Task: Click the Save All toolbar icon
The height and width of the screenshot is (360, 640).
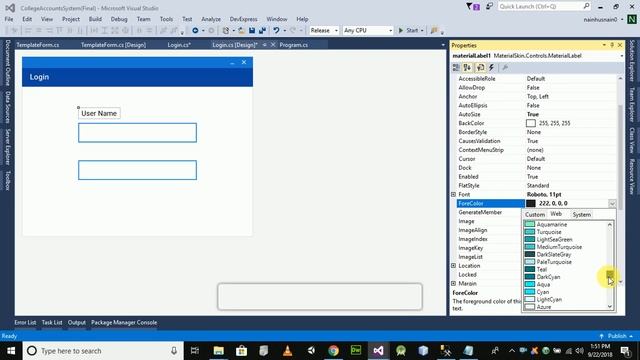Action: click(x=262, y=31)
